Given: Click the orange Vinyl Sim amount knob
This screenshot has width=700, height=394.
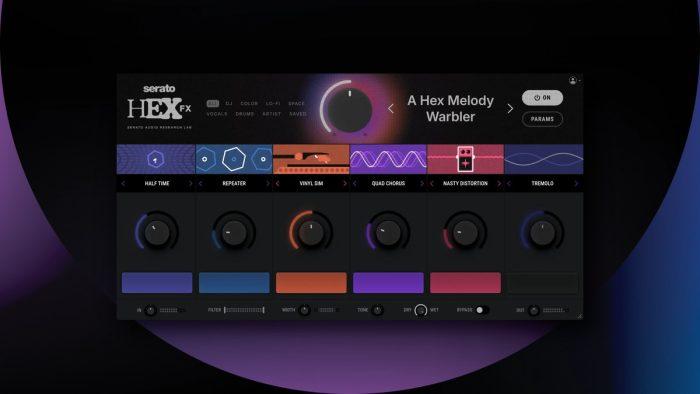Looking at the screenshot, I should (311, 232).
